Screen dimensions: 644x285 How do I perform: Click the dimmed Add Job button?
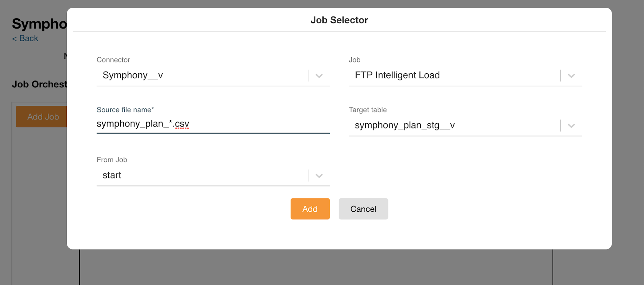tap(41, 117)
